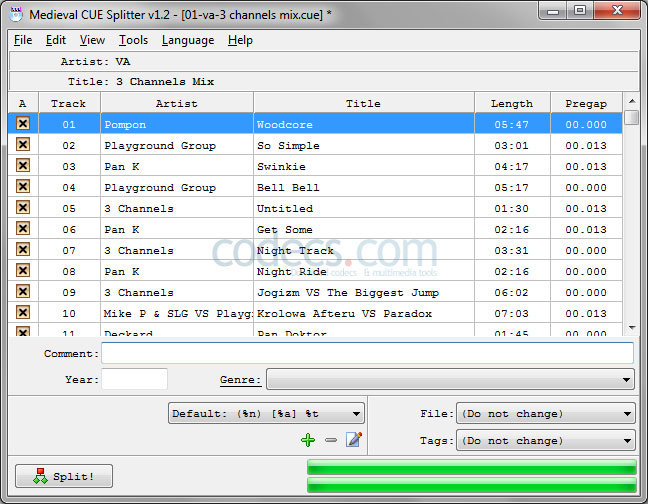The height and width of the screenshot is (504, 648).
Task: Click the scroll down arrow of track list
Action: click(x=631, y=328)
